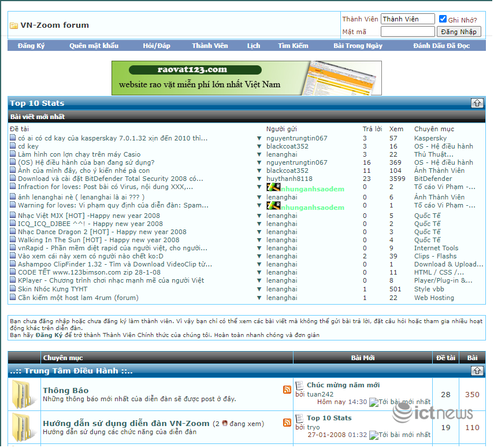Screen dimensions: 494x448
Task: Open tuan242 user profile link
Action: 320,394
